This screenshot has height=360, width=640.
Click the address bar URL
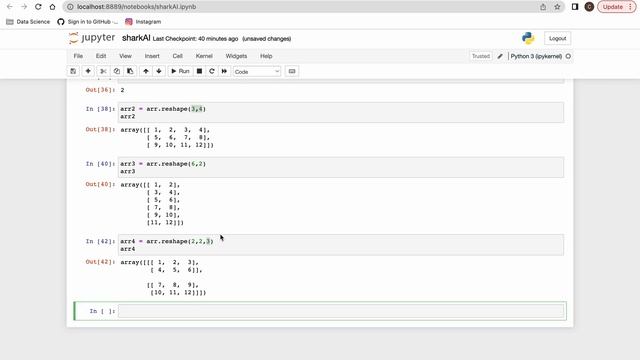click(136, 7)
